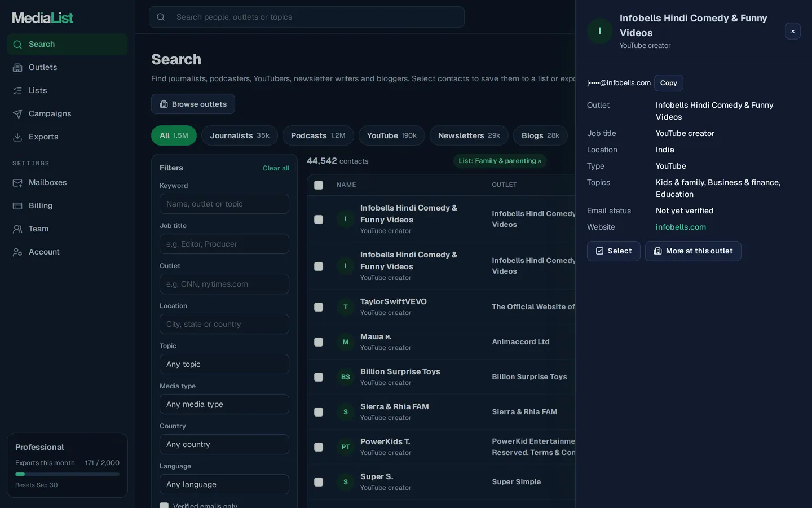Click the search magnifier in top bar
The image size is (812, 508).
click(x=161, y=17)
